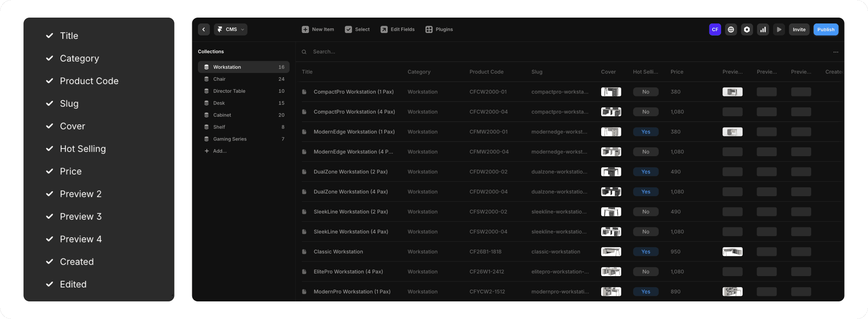Toggle the Slug field checkmark

[x=49, y=103]
